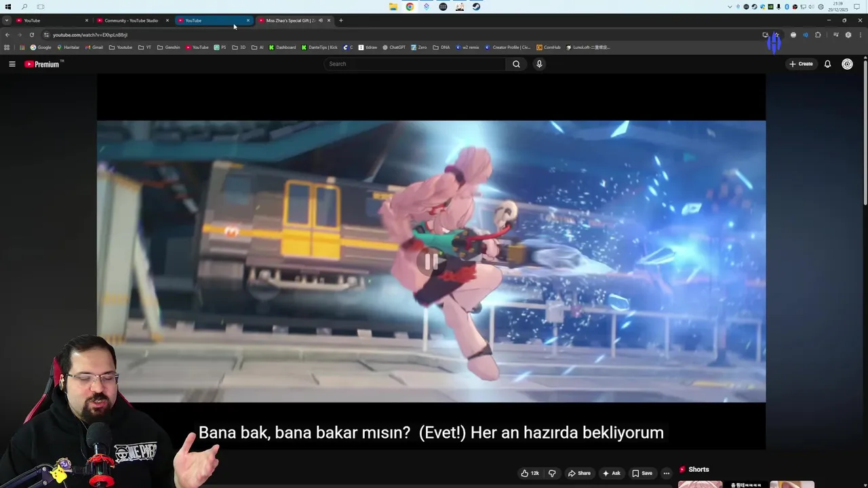Open the w2 remix bookmark

[468, 47]
